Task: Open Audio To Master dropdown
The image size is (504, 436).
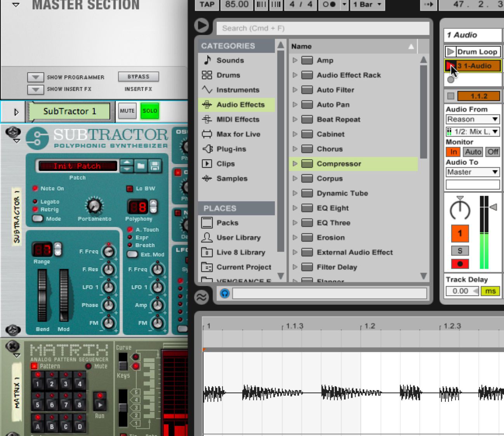Action: (x=473, y=172)
